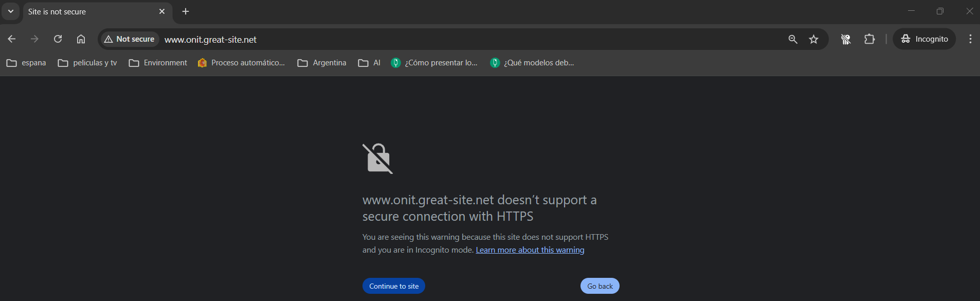This screenshot has height=301, width=980.
Task: Open the Chrome three-dot menu
Action: point(970,39)
